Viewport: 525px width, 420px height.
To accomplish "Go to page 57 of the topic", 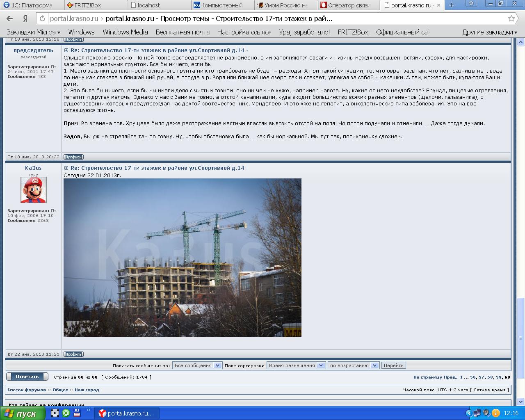I will point(482,377).
